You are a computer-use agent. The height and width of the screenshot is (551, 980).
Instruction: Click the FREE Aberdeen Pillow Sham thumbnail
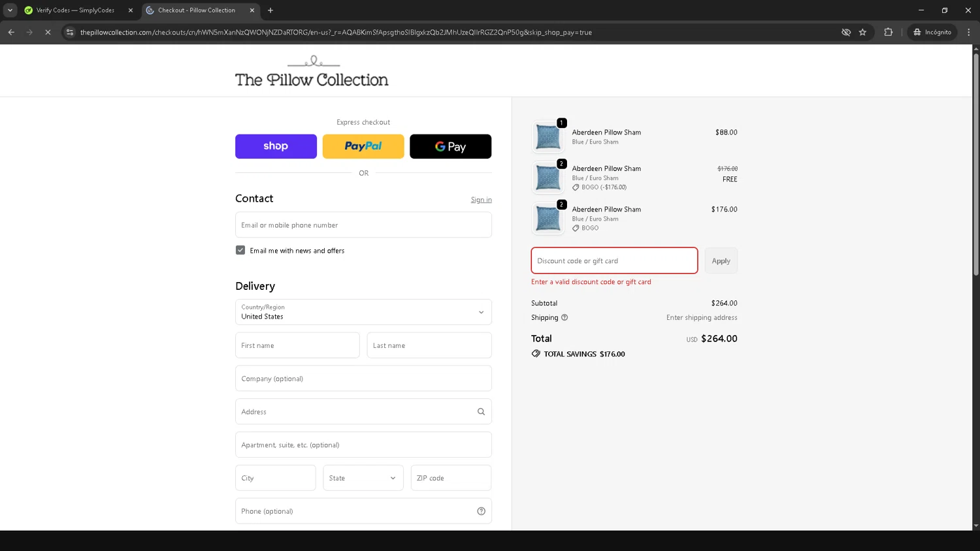coord(548,178)
